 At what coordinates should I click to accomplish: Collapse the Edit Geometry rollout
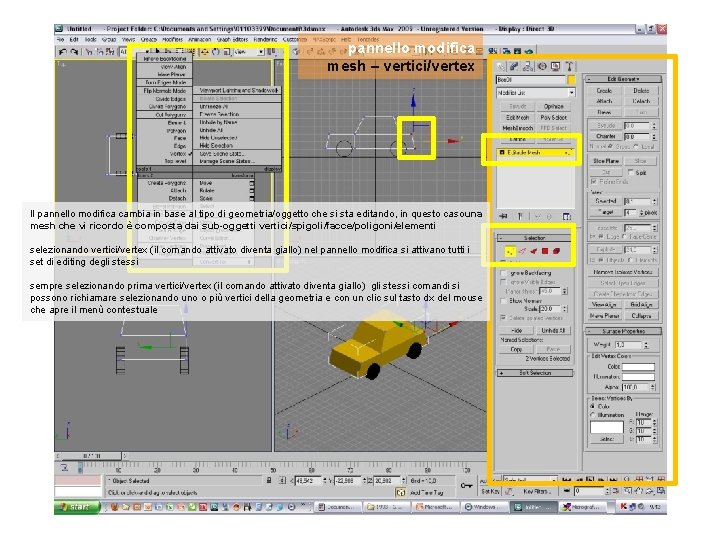tap(623, 79)
